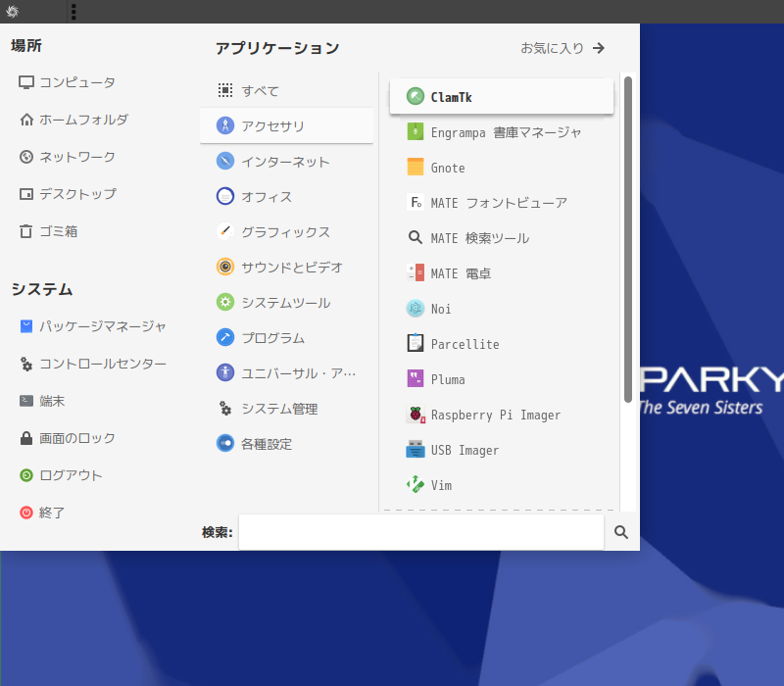The image size is (784, 686).
Task: Lock screen with 画面のロック
Action: 67,438
